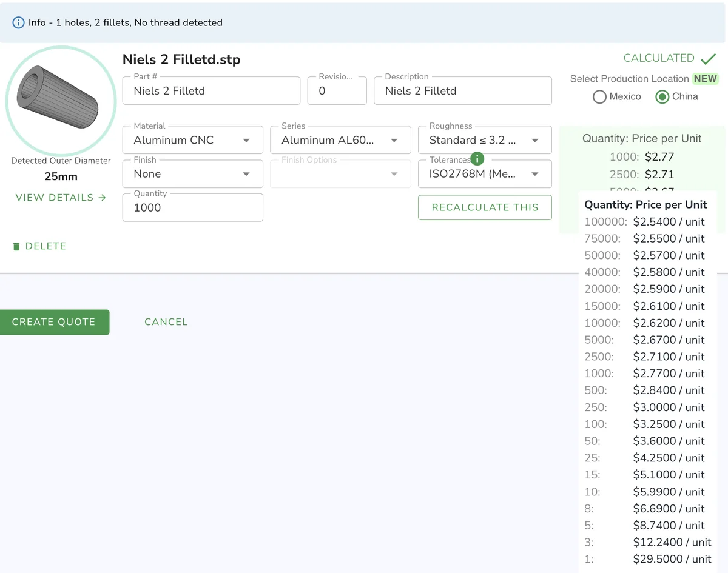Click the 10000 quantity price $2.6200 row

(645, 323)
